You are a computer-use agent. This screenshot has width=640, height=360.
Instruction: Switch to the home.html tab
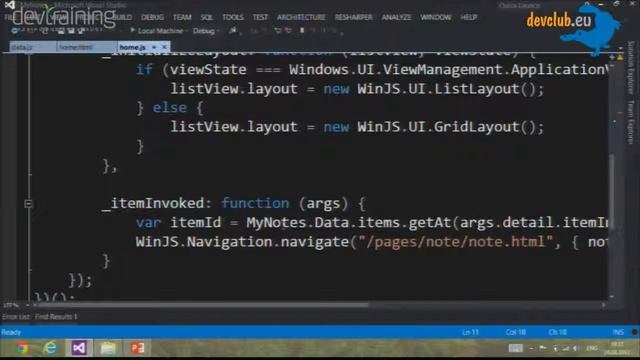click(86, 47)
